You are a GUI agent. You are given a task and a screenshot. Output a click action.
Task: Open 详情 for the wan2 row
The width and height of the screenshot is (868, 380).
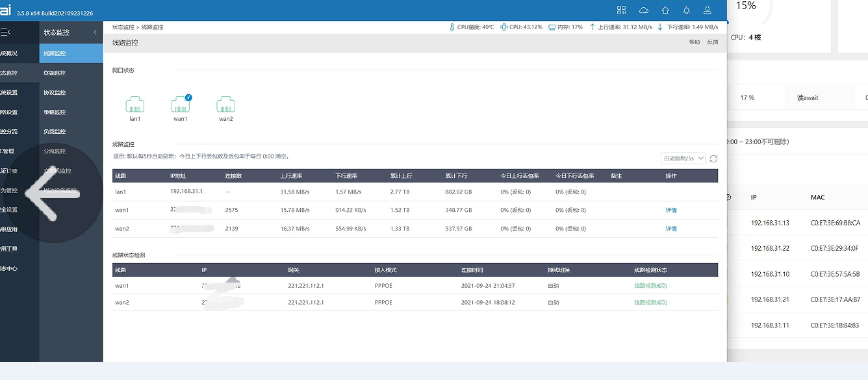click(x=671, y=229)
